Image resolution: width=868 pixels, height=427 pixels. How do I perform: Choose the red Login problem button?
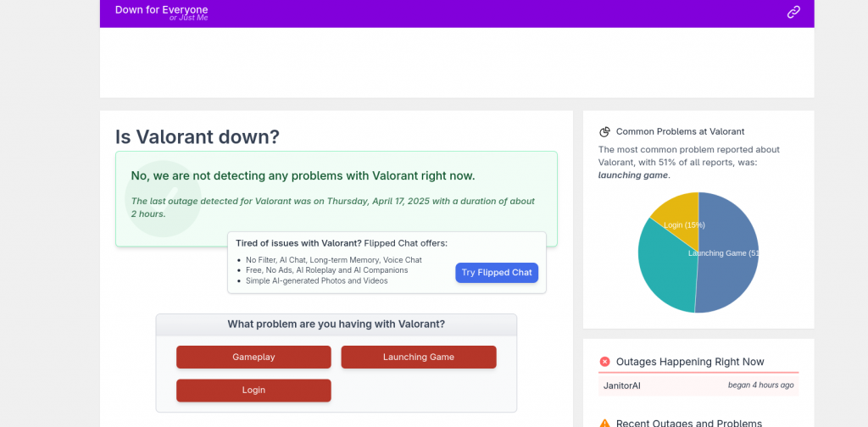pyautogui.click(x=253, y=391)
